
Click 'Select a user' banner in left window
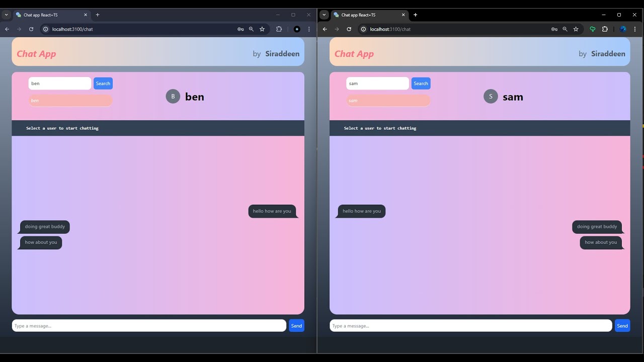(158, 128)
